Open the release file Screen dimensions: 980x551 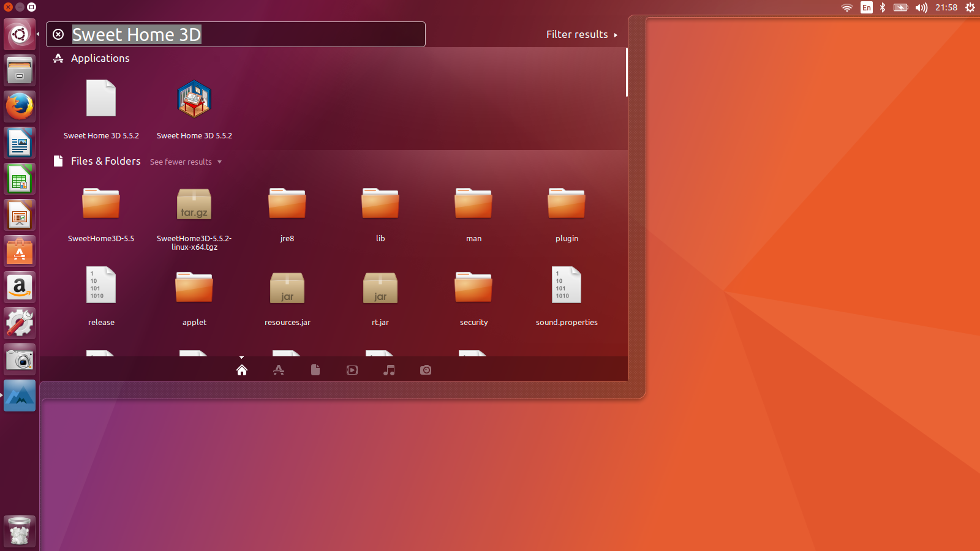pyautogui.click(x=101, y=297)
